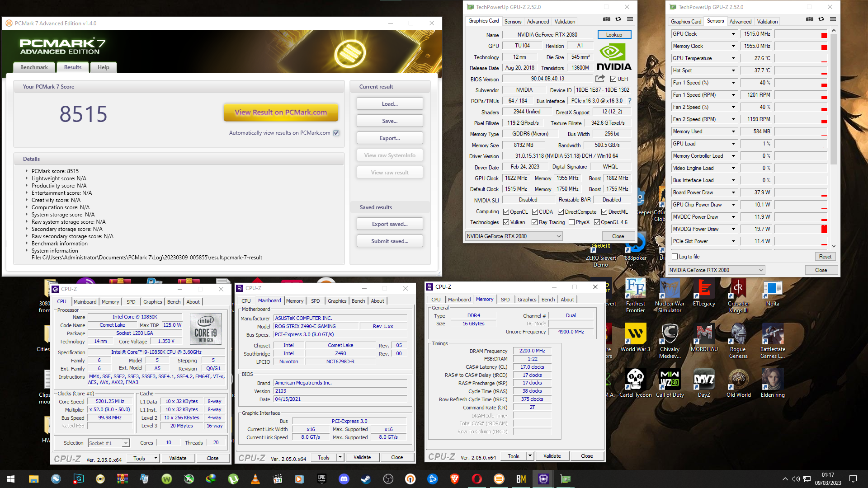Open the hamburger menu in GPU-Z Graphics Card window
868x488 pixels.
click(x=630, y=19)
